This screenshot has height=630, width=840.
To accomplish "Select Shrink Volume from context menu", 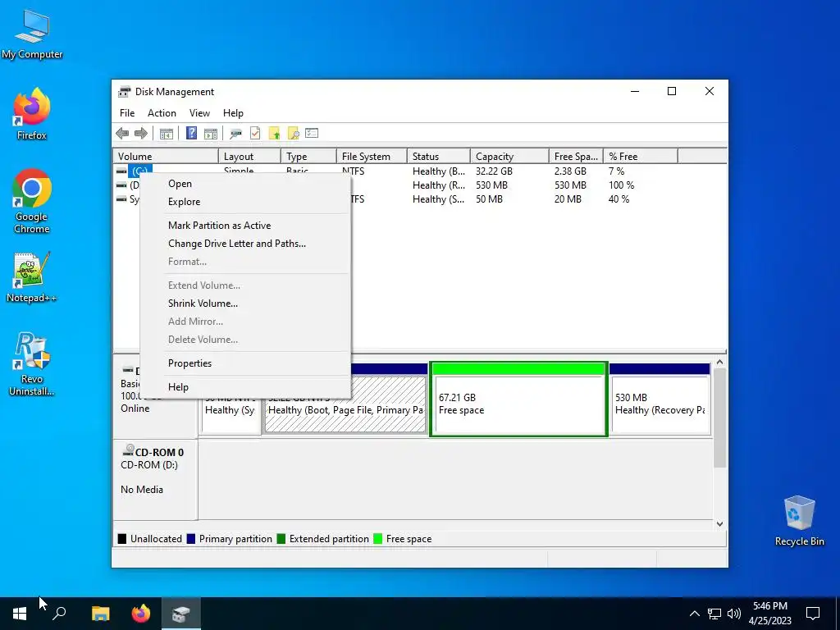I will 245,304.
